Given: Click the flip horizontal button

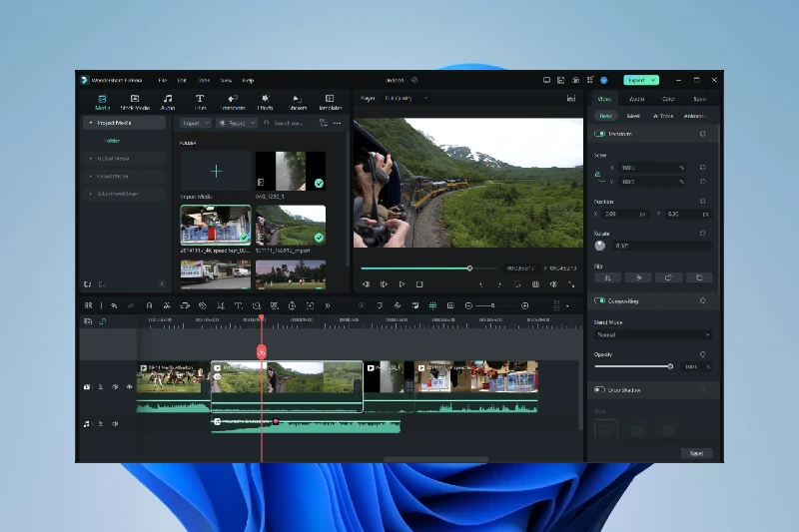Looking at the screenshot, I should (608, 277).
